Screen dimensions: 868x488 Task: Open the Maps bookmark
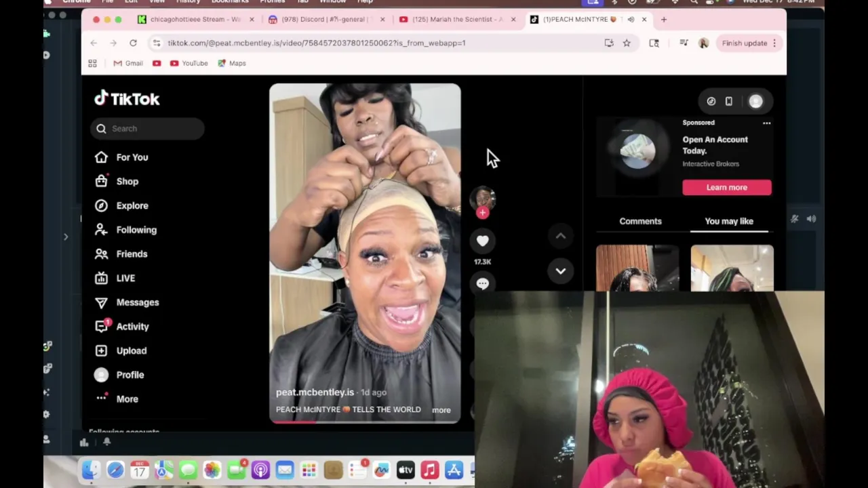click(x=232, y=64)
